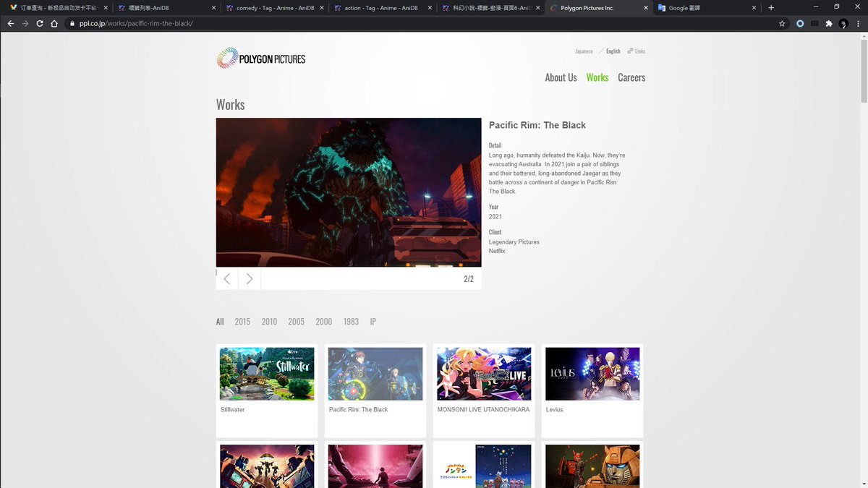Switch to the comedy - Tag - Anime tab
Screen dimensions: 868x488
[274, 7]
